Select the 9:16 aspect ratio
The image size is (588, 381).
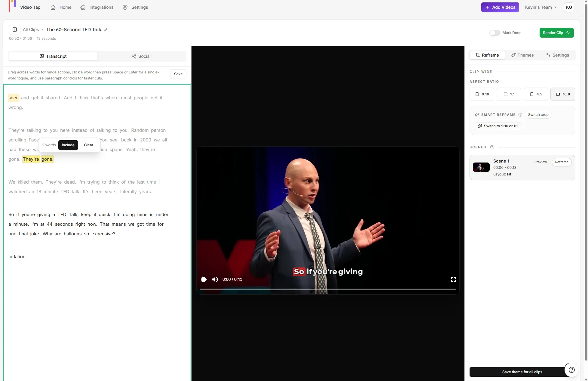[482, 94]
